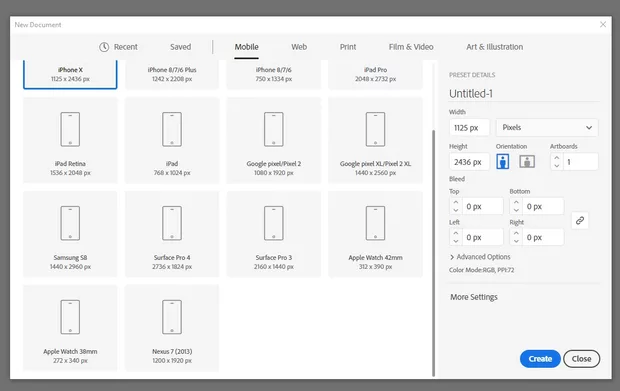620x391 pixels.
Task: Click the Color Mode:RGB, PPI:72 text
Action: click(x=481, y=270)
